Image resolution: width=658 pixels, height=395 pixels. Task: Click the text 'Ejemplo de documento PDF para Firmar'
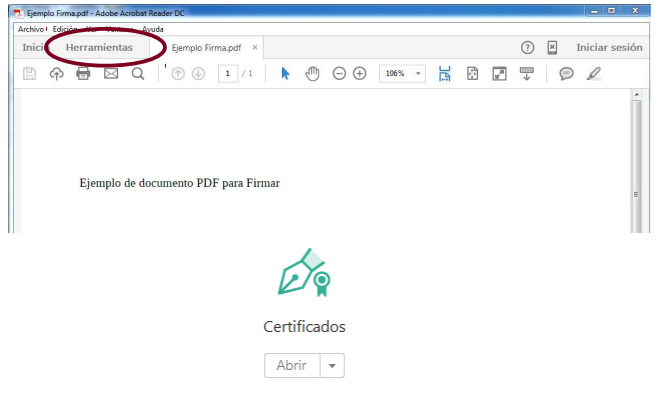pyautogui.click(x=180, y=183)
